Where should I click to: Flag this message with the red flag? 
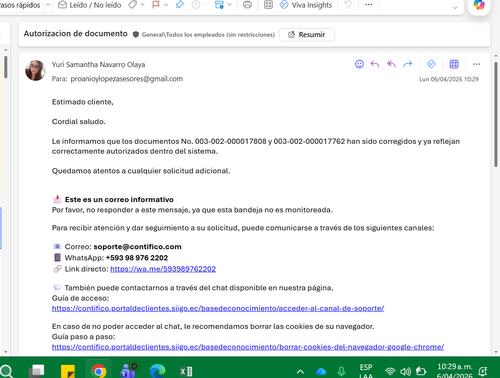(156, 5)
